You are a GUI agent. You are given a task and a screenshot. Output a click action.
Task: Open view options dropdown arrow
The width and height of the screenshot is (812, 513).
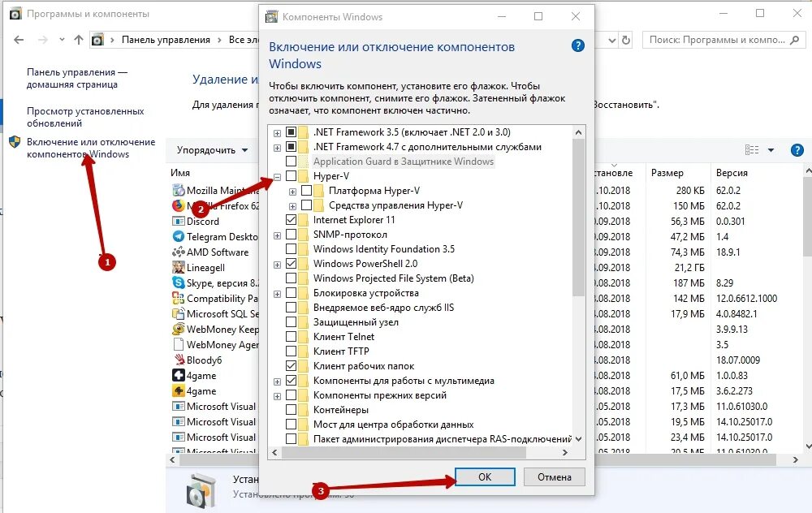[x=771, y=150]
